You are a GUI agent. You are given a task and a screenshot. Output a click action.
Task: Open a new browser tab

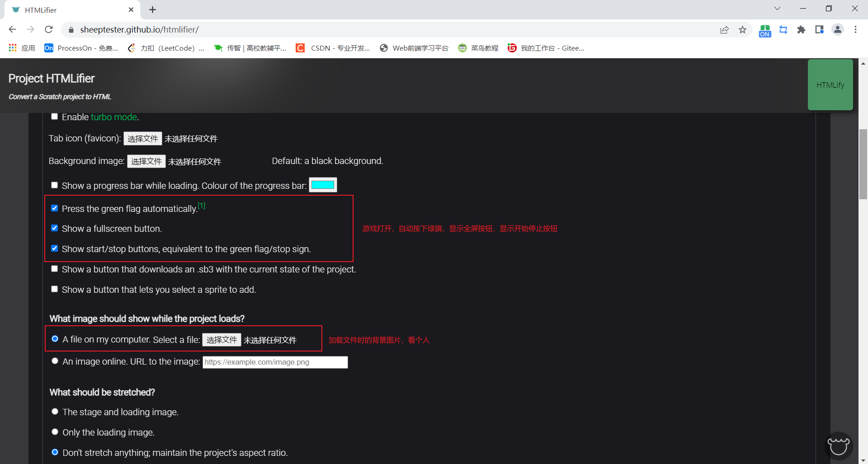[152, 9]
